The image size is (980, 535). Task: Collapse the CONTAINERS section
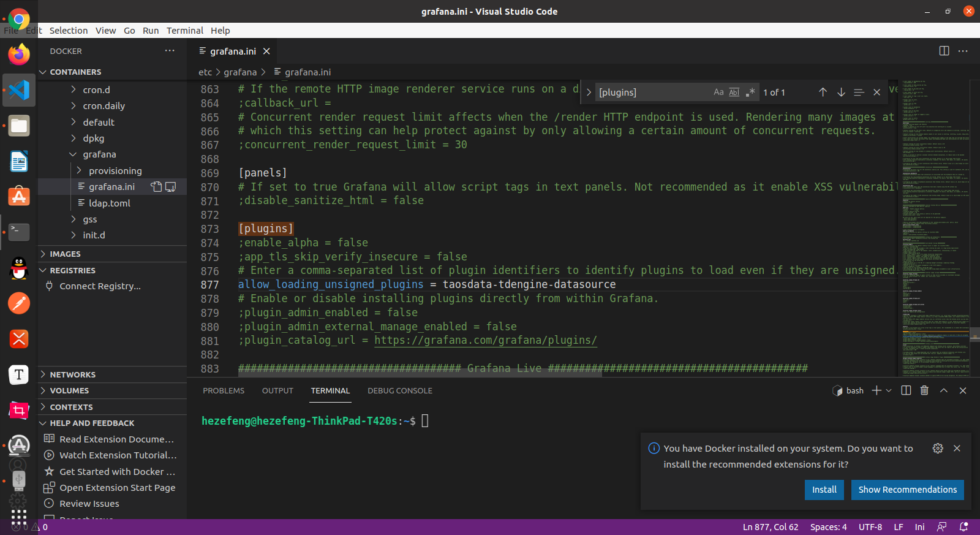point(112,72)
